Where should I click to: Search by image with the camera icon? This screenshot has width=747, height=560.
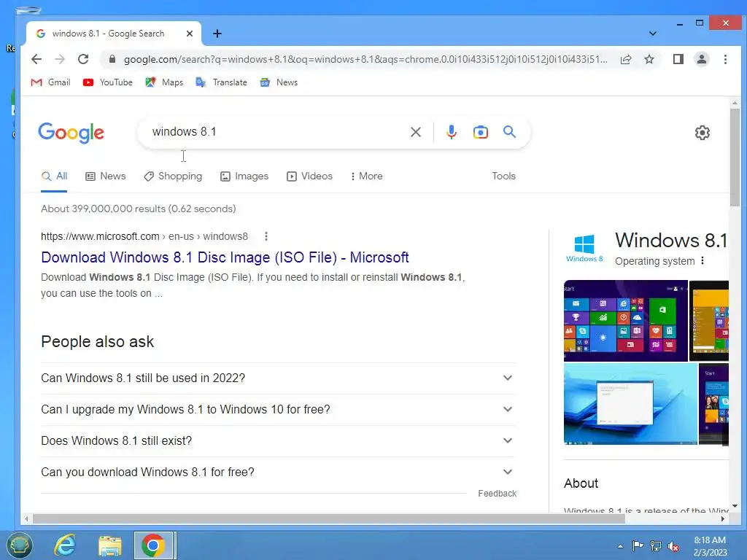(x=480, y=132)
